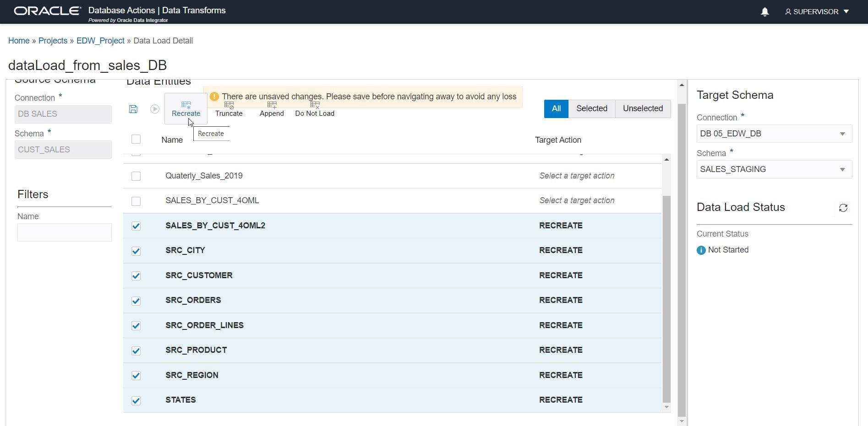Click the Execute play icon
Image resolution: width=868 pixels, height=426 pixels.
[x=155, y=109]
